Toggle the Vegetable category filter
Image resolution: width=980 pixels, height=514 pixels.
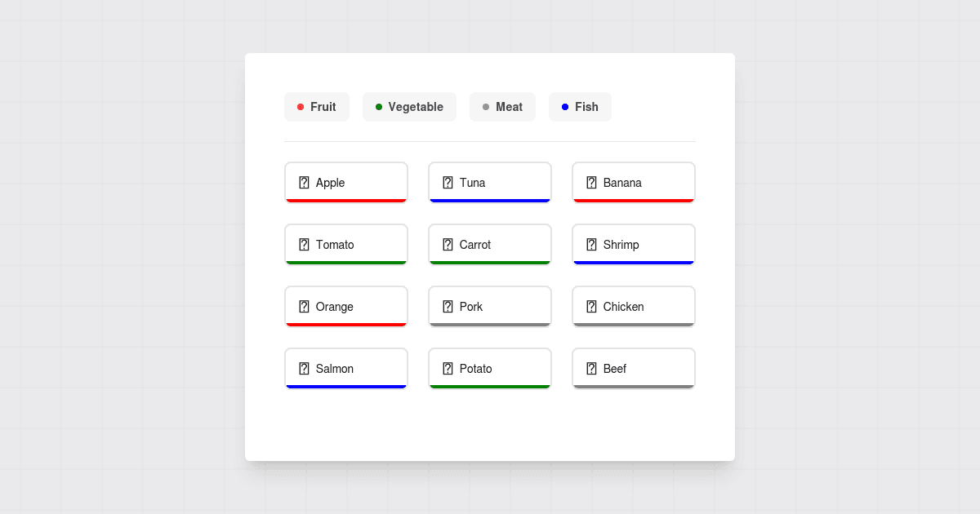[x=409, y=106]
